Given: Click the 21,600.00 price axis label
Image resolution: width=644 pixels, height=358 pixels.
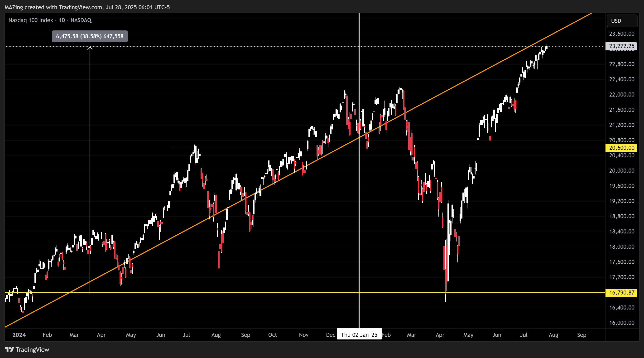Looking at the screenshot, I should pos(622,110).
